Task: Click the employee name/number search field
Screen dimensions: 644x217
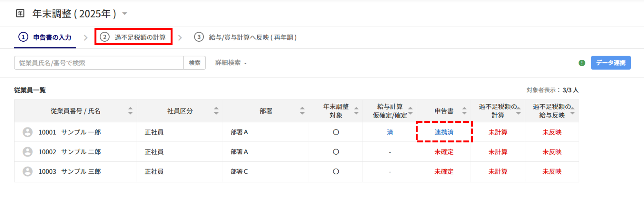Action: (99, 63)
